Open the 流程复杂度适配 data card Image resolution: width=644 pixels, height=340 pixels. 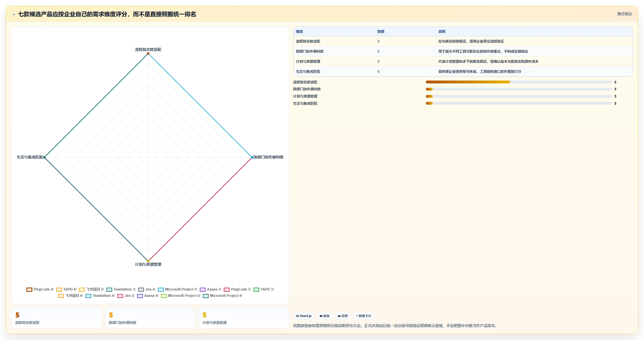coord(57,318)
